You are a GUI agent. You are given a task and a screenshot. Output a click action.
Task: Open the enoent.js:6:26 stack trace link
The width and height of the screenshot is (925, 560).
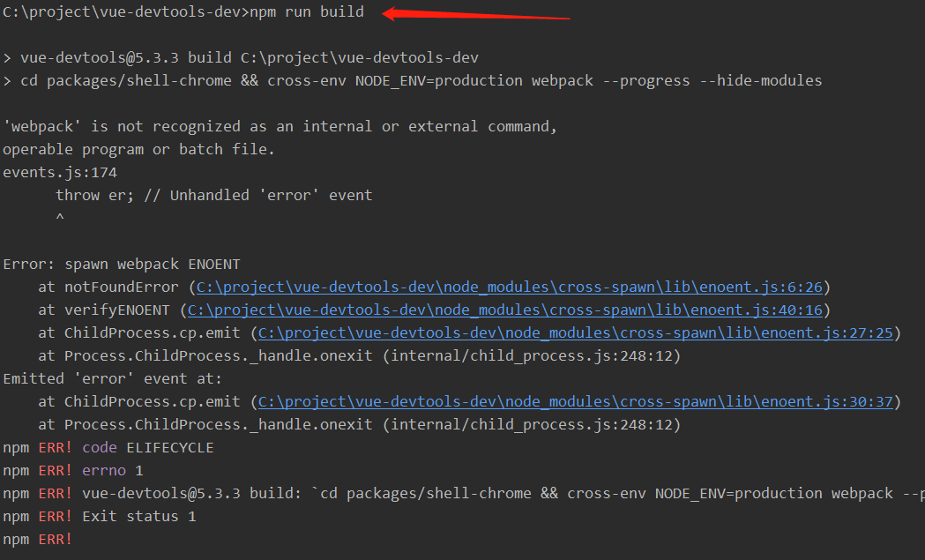click(x=509, y=287)
